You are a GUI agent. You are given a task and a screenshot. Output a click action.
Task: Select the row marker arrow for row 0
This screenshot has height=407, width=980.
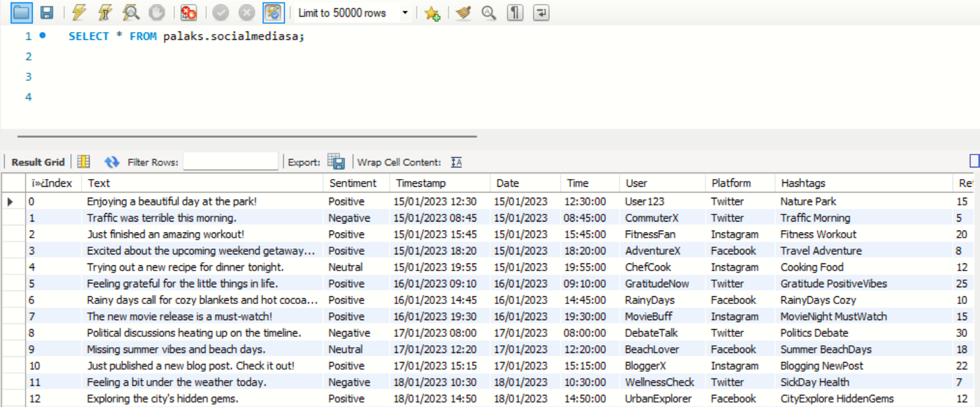click(x=10, y=202)
